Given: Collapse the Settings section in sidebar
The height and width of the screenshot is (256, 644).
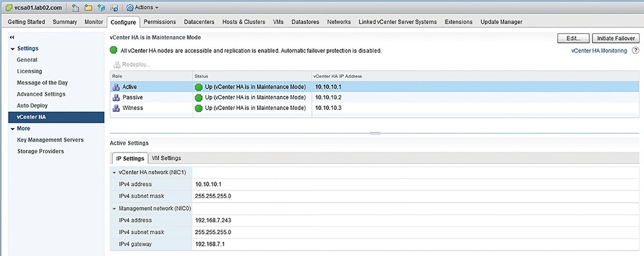Looking at the screenshot, I should [13, 49].
